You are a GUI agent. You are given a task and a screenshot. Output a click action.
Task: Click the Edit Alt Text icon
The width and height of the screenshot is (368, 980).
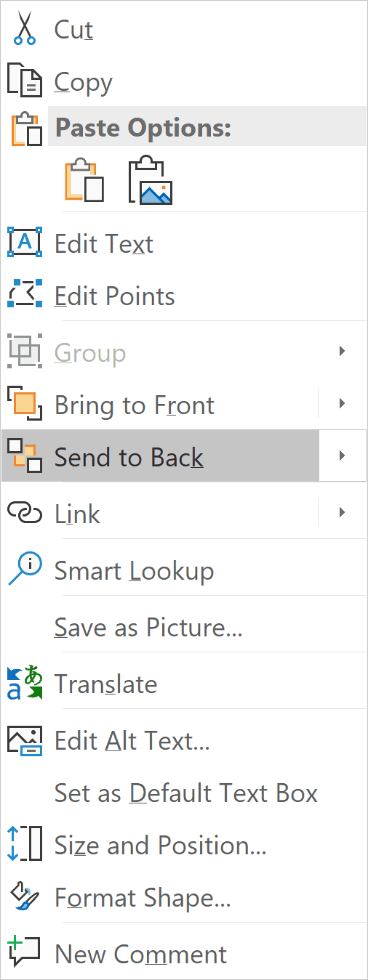click(25, 739)
